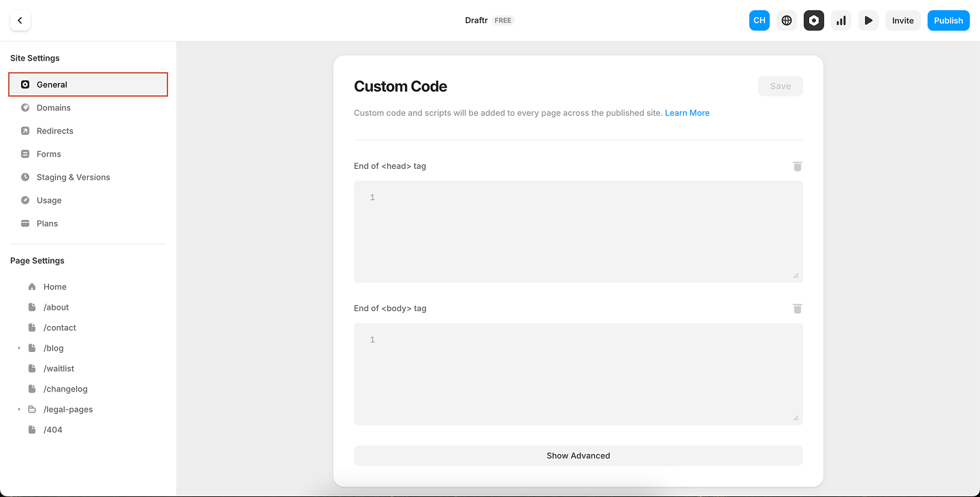Click the /waitlist page file icon
This screenshot has height=497, width=980.
(32, 368)
